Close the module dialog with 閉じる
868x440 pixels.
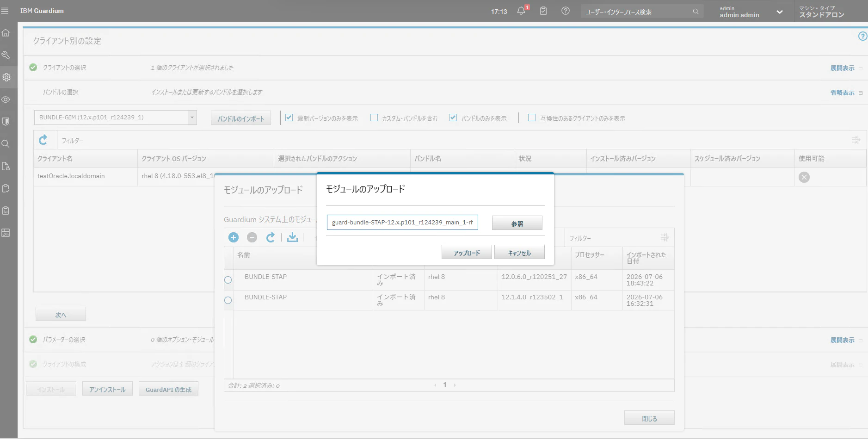(x=649, y=418)
